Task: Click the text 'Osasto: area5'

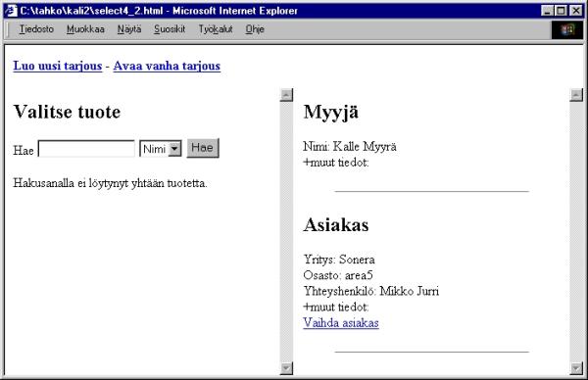Action: point(338,275)
